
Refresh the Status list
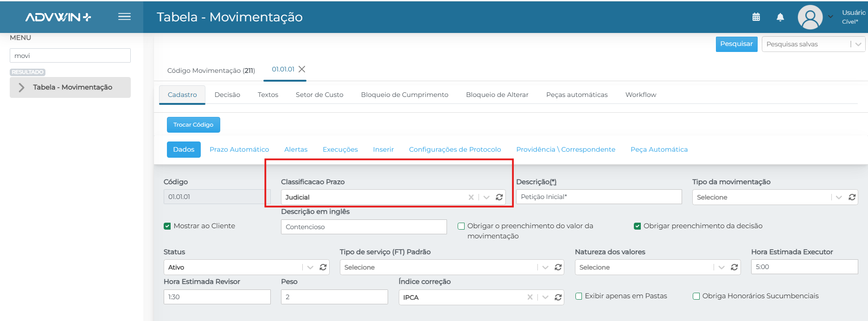point(323,267)
